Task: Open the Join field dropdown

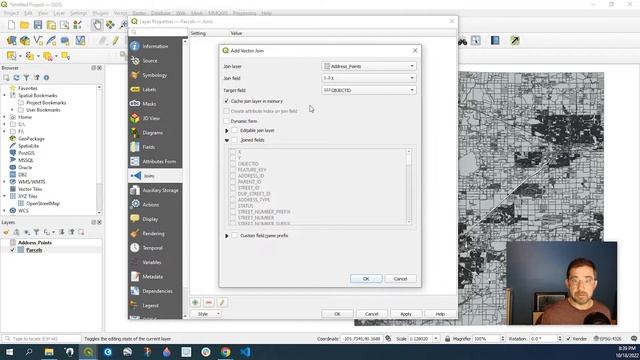Action: point(369,78)
